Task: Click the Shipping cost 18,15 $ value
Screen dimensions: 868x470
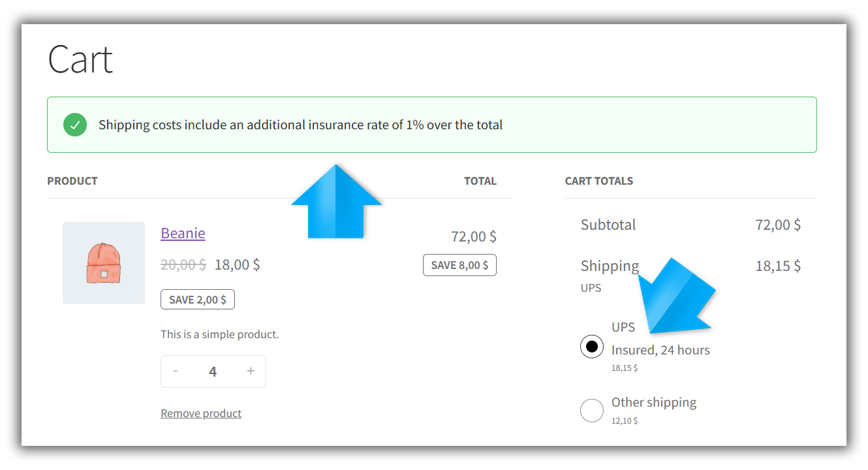Action: (x=778, y=266)
